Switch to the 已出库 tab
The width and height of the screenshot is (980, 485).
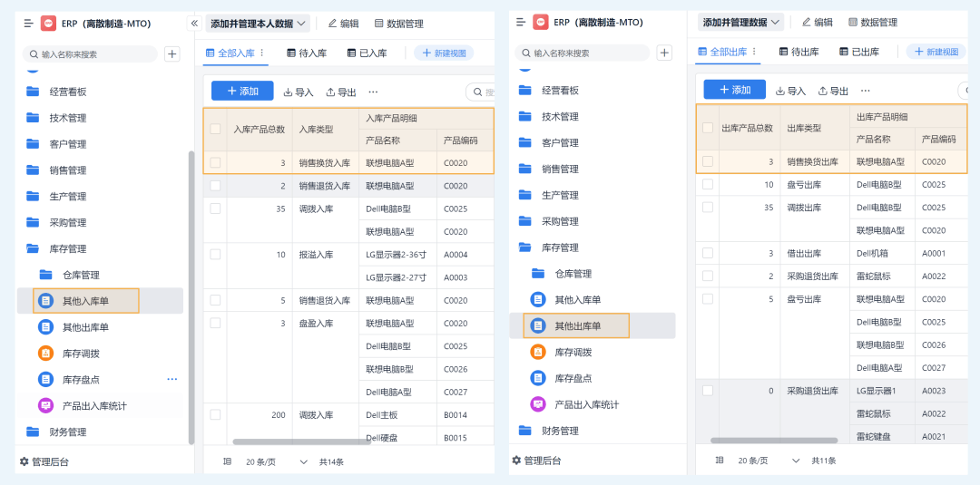tap(858, 52)
